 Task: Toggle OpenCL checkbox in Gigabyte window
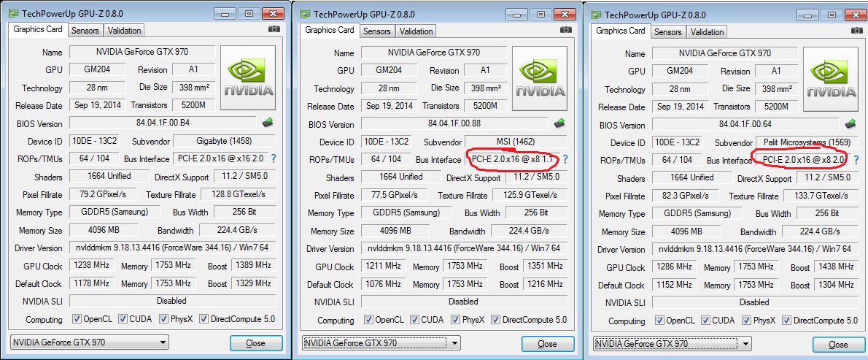pyautogui.click(x=77, y=319)
